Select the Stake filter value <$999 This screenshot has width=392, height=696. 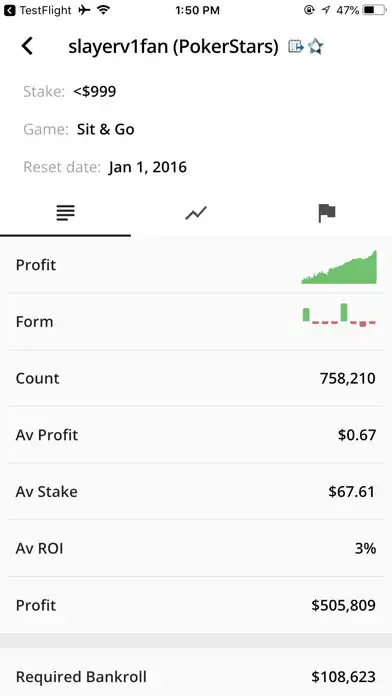click(x=95, y=91)
